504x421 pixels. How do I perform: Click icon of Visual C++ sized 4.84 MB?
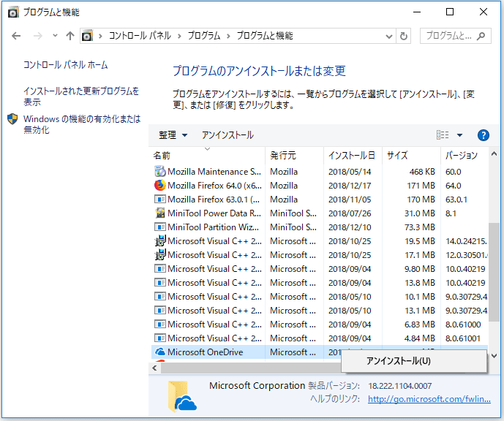pyautogui.click(x=159, y=338)
